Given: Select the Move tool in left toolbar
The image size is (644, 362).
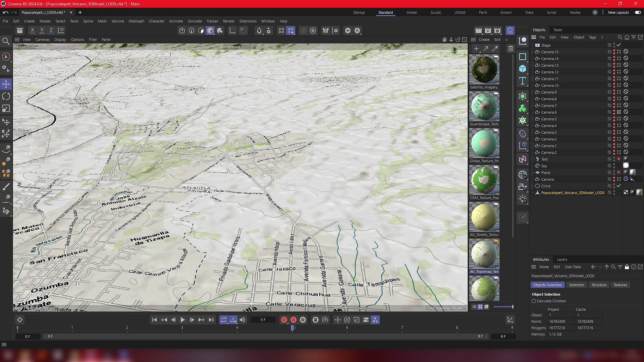Looking at the screenshot, I should [x=6, y=84].
